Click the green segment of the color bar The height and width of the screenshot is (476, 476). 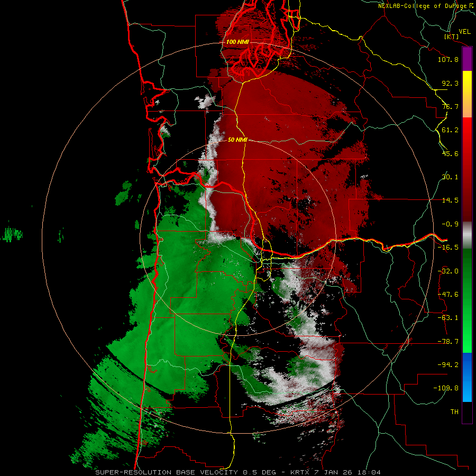point(467,300)
